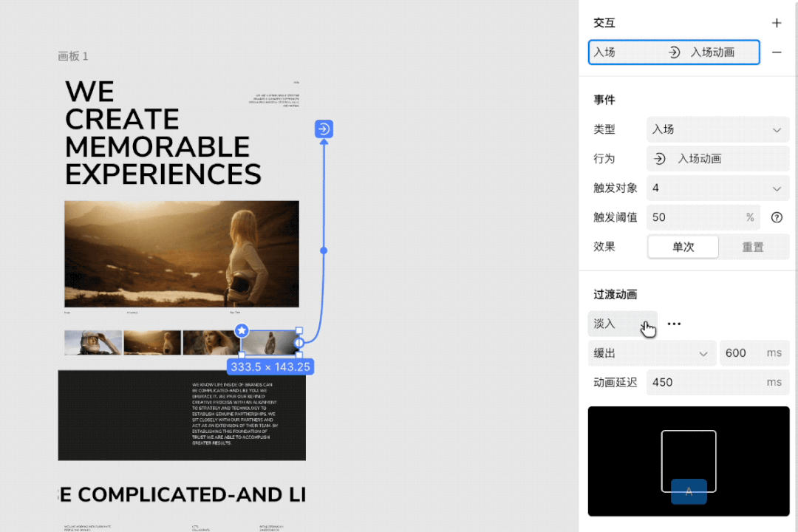This screenshot has width=798, height=532.
Task: Click the connector handle on selected thumbnail
Action: coord(300,343)
